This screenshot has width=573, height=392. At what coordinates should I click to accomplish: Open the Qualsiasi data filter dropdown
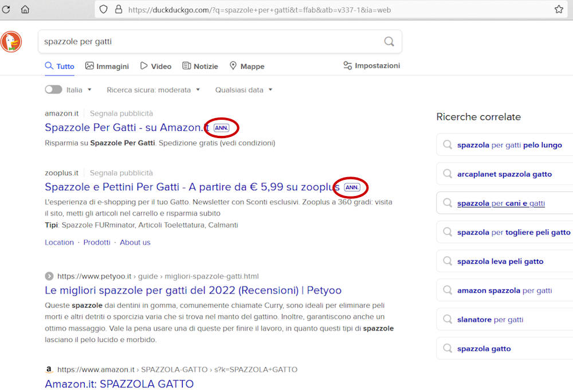coord(244,90)
